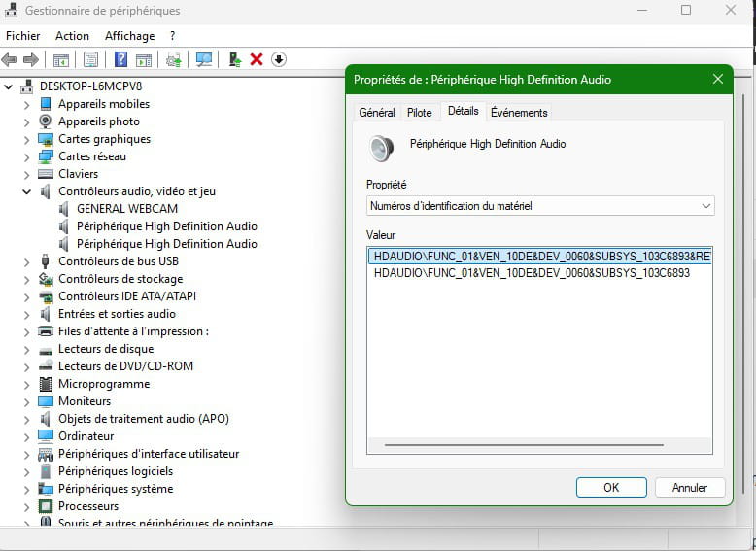
Task: Click the blue Help question-mark icon
Action: pyautogui.click(x=121, y=60)
